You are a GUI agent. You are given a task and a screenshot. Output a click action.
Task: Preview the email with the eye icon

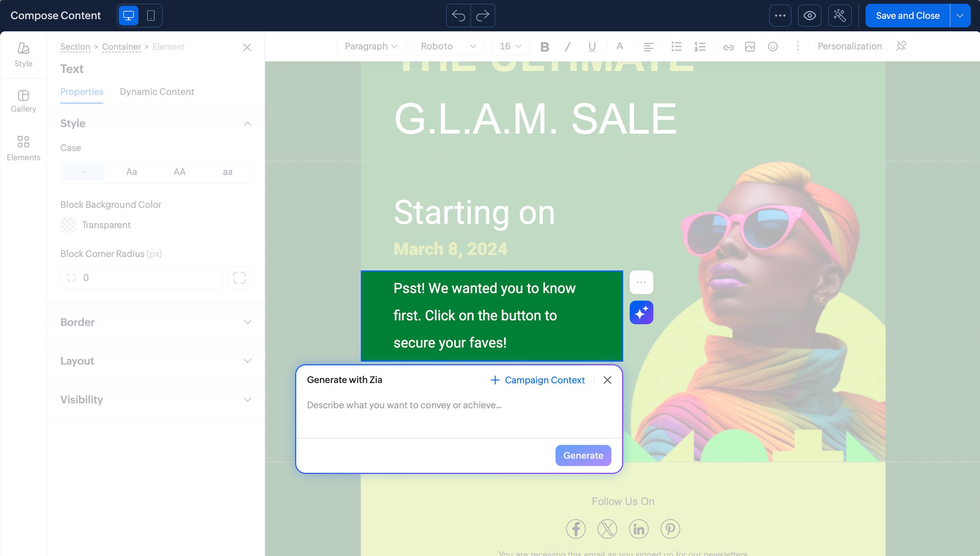pyautogui.click(x=809, y=16)
